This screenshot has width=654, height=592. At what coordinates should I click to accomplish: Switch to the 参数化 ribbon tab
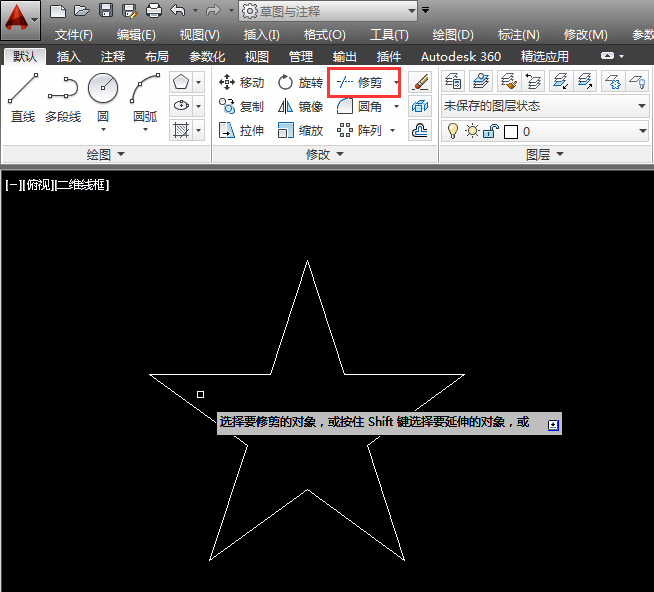[x=206, y=56]
